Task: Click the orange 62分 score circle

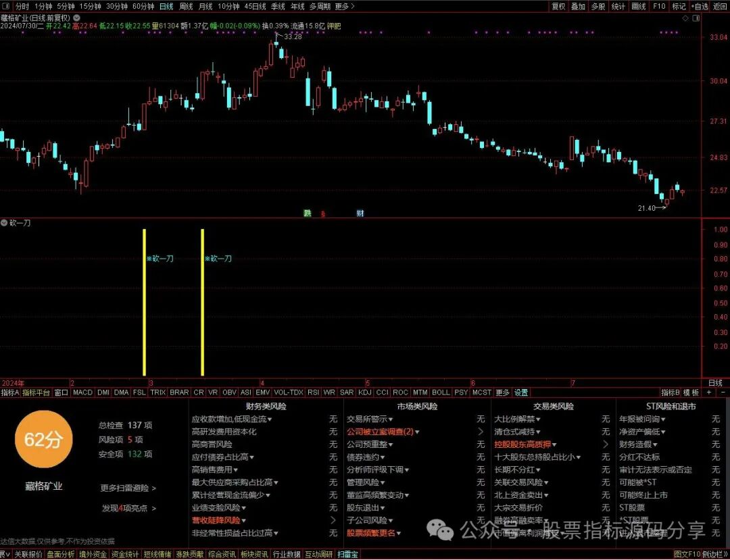Action: (44, 439)
